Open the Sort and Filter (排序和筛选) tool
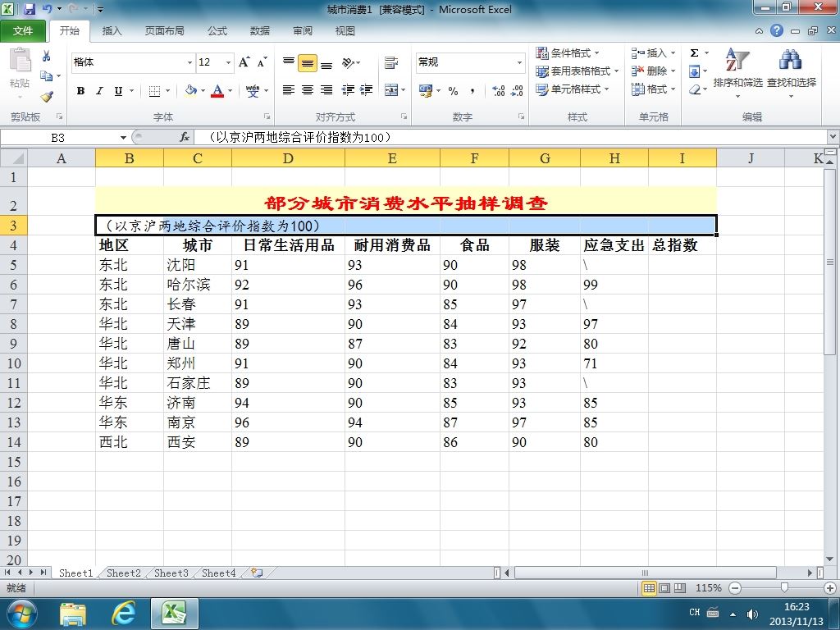This screenshot has height=630, width=840. tap(737, 72)
